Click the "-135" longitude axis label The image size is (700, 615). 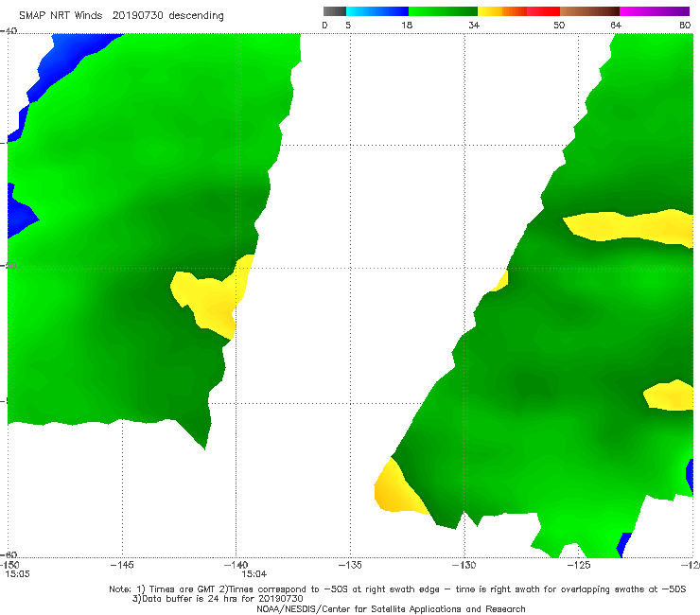350,565
